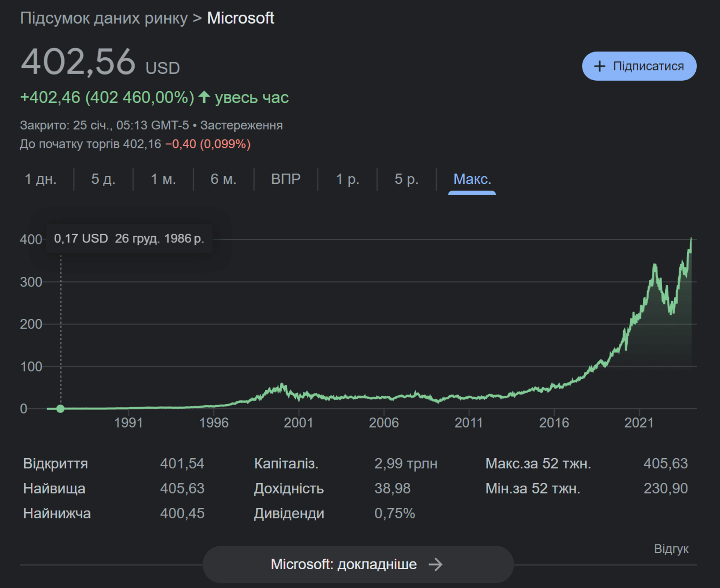This screenshot has height=588, width=720.
Task: Click the Дивіденди label
Action: (289, 513)
